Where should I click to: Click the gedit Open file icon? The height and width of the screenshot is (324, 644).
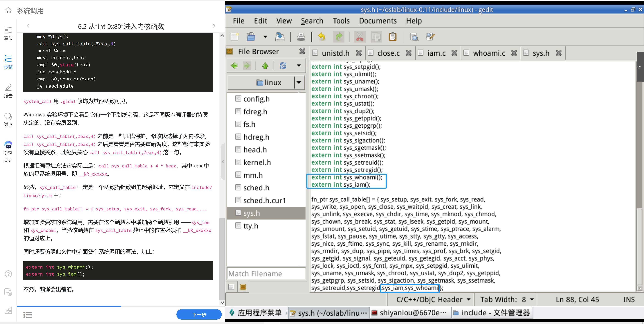(250, 37)
